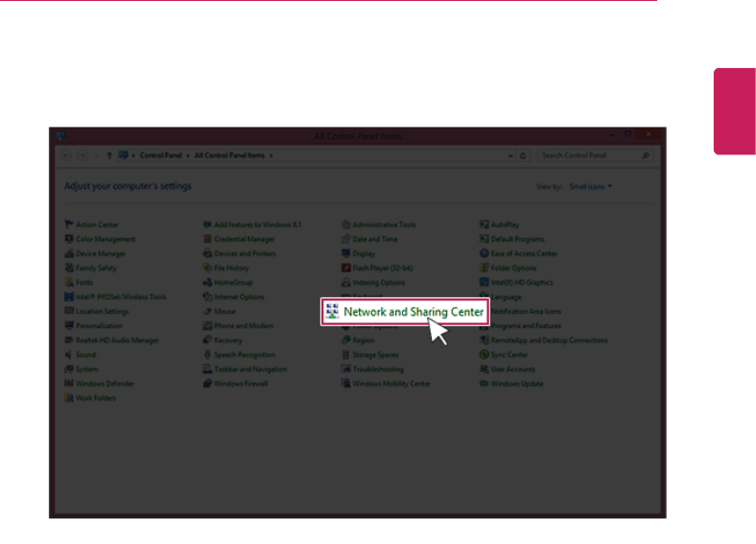
Task: Click the Refresh button in address bar
Action: (523, 155)
